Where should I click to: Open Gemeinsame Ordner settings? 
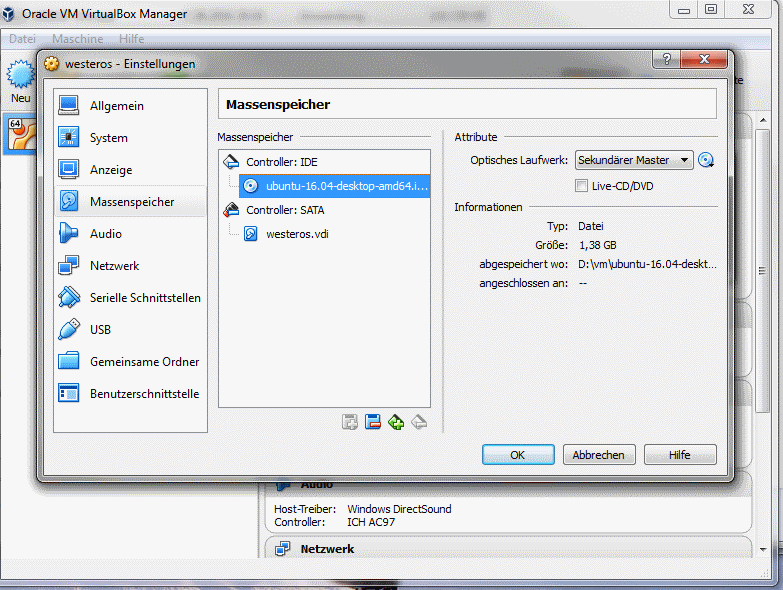tap(130, 361)
